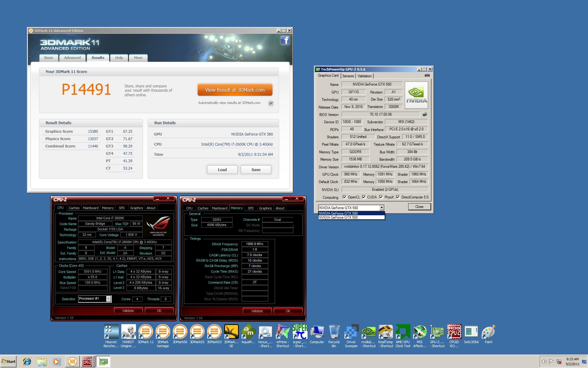Open the RealTemp shortcut
This screenshot has height=368, width=588.
386,336
